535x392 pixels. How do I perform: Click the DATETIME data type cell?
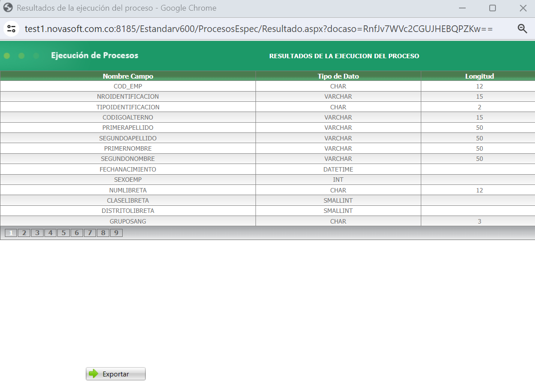pyautogui.click(x=338, y=169)
